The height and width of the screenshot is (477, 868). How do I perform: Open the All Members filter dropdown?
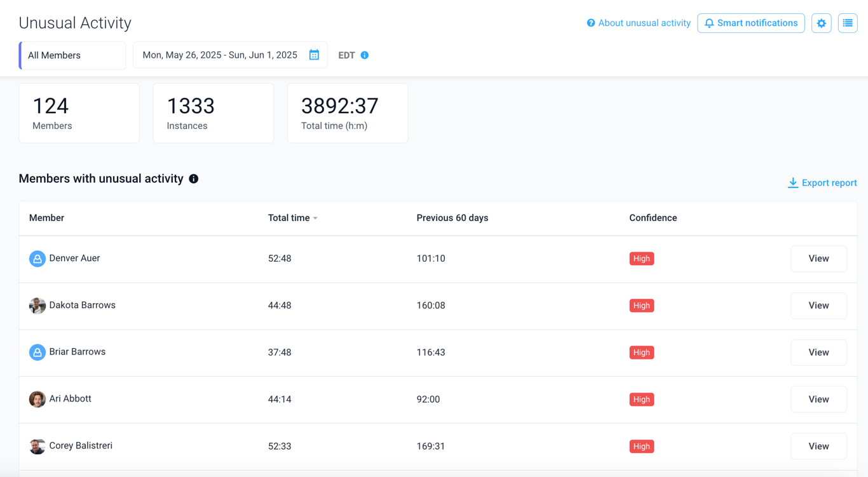click(x=72, y=55)
